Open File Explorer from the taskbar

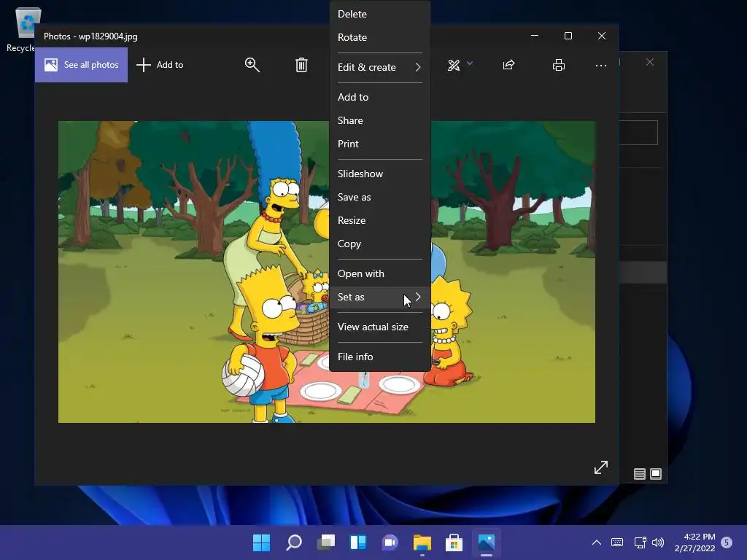click(422, 542)
